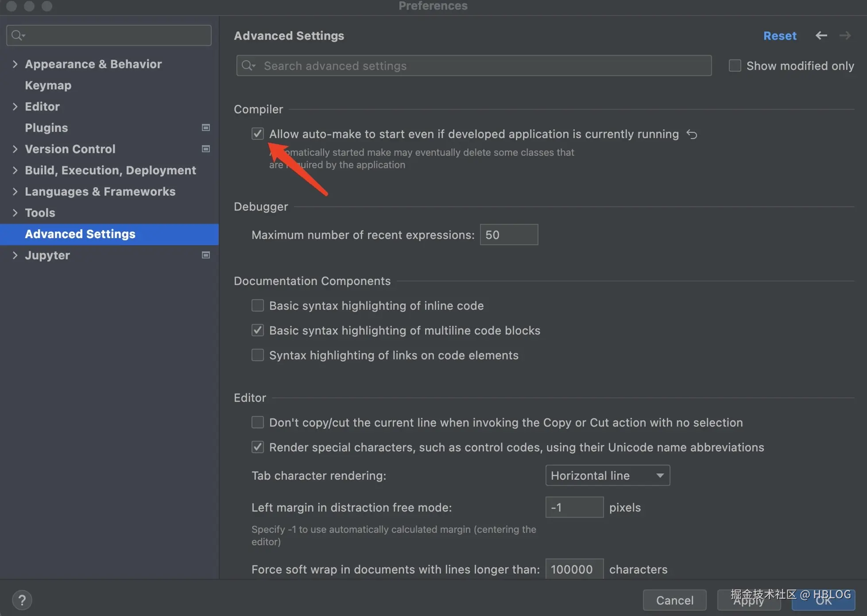The image size is (867, 616).
Task: Click the forward navigation arrow icon
Action: coord(845,35)
